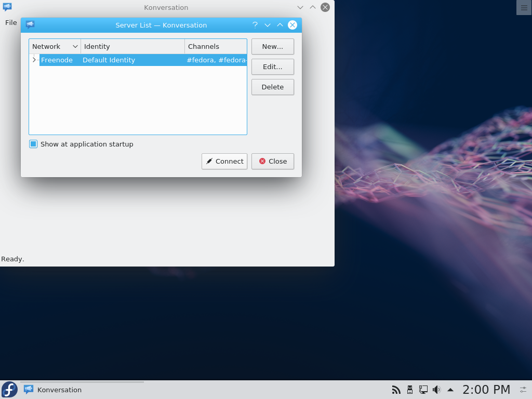Open the desktop toolbox menu icon

coord(524,7)
